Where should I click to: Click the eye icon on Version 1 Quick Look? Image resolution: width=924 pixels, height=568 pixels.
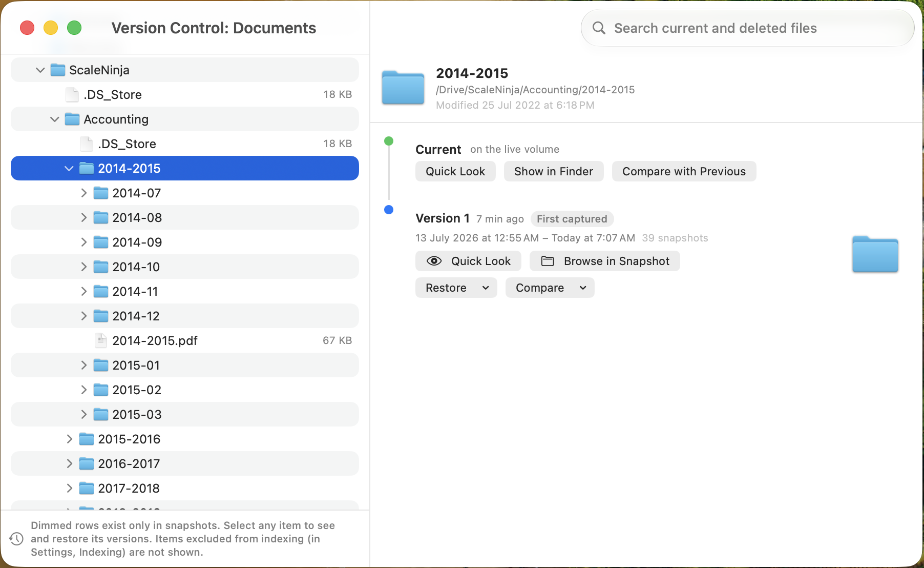(x=434, y=261)
